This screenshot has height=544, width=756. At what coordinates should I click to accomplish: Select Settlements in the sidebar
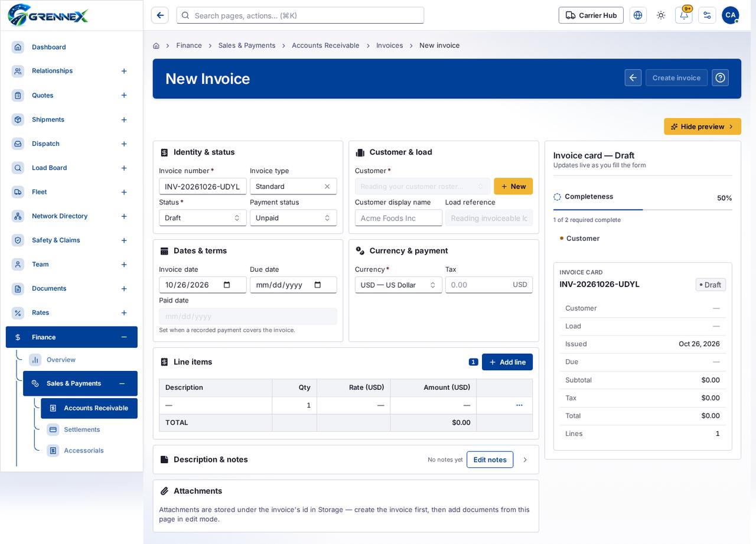coord(82,429)
